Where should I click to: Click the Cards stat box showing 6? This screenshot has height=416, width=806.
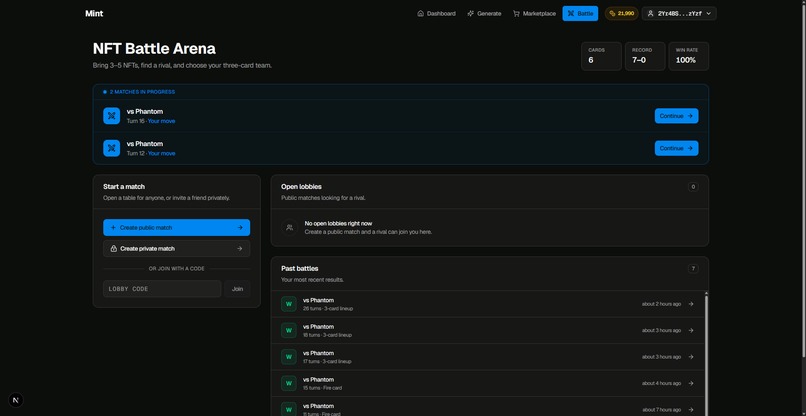[601, 56]
